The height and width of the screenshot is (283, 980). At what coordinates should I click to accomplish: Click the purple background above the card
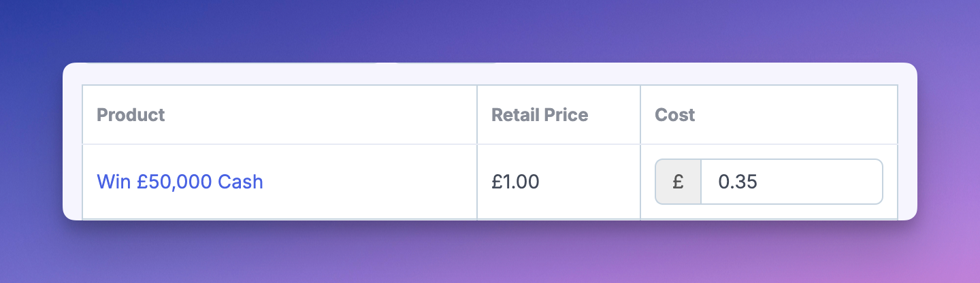[490, 31]
